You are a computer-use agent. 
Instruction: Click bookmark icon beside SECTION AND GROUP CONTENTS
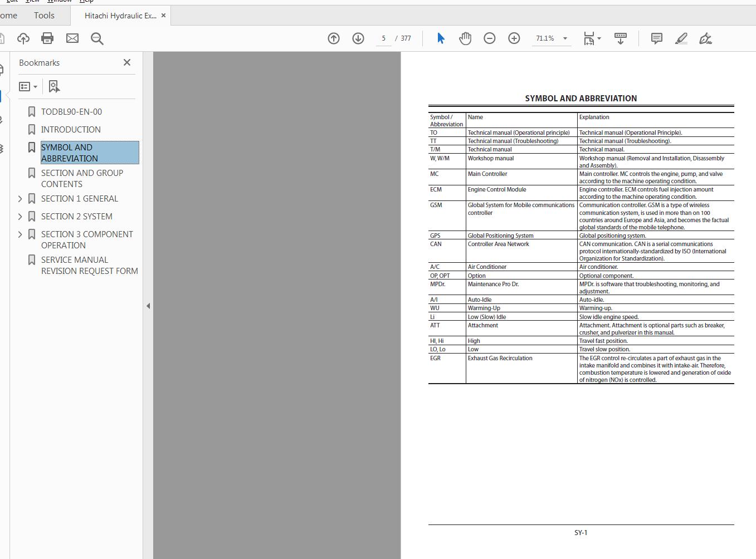tap(32, 173)
